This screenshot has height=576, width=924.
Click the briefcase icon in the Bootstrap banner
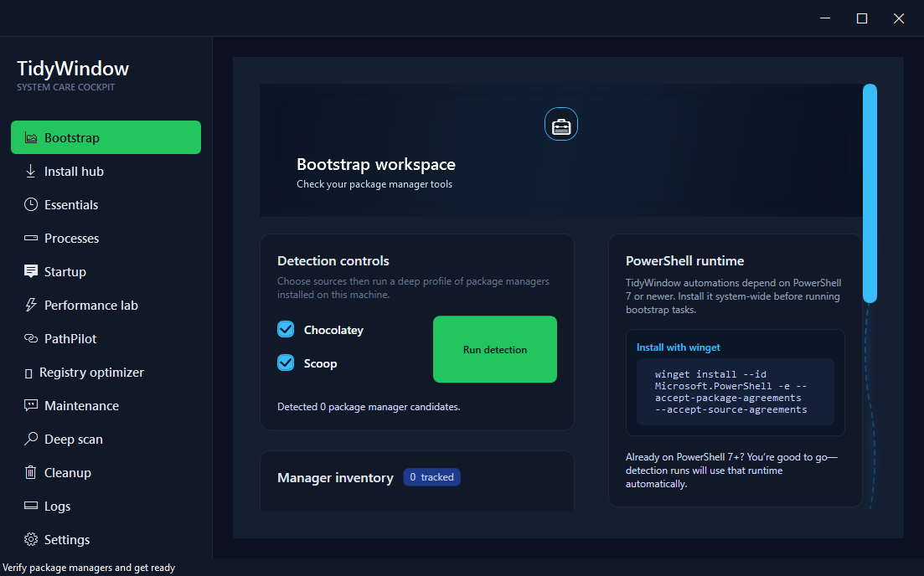pos(560,123)
